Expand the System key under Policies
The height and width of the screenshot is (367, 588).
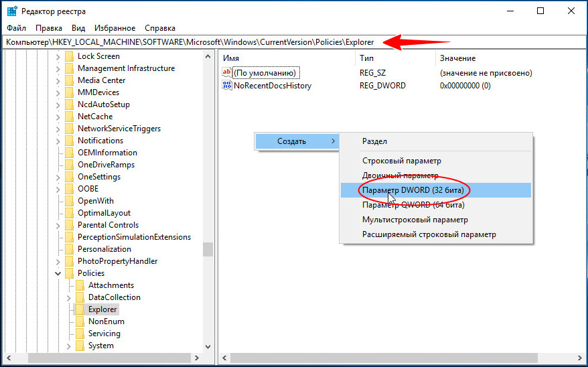(x=68, y=346)
